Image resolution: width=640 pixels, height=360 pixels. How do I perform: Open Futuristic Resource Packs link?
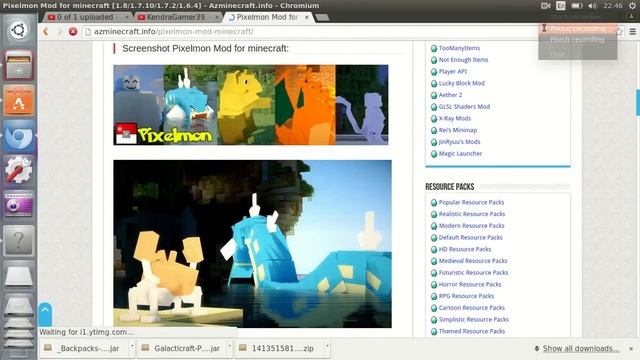(x=473, y=273)
